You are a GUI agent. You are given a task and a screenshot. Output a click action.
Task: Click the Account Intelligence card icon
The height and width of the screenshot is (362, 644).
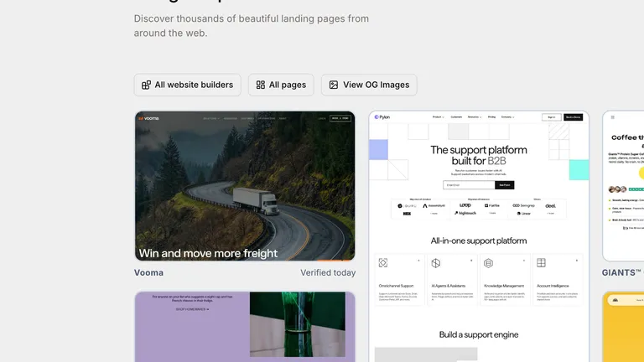click(541, 263)
